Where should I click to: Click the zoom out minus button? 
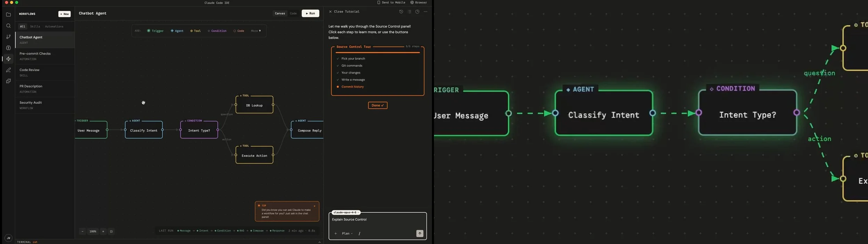pyautogui.click(x=82, y=232)
